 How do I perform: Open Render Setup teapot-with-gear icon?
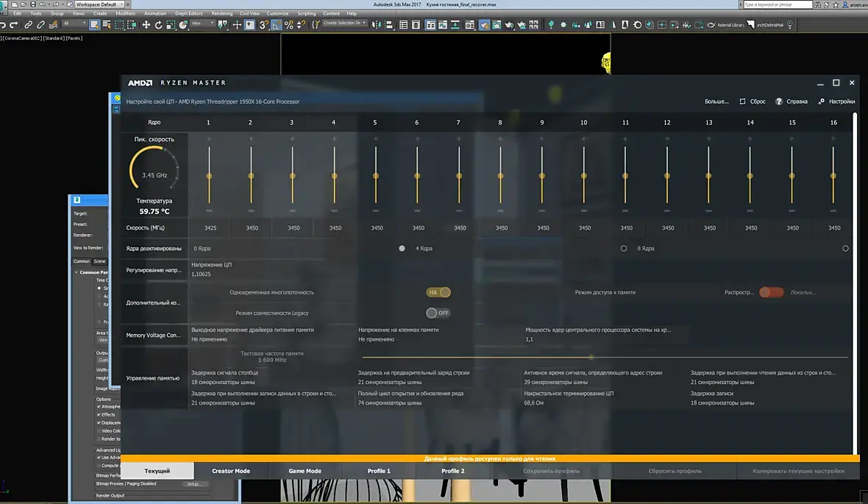[484, 25]
